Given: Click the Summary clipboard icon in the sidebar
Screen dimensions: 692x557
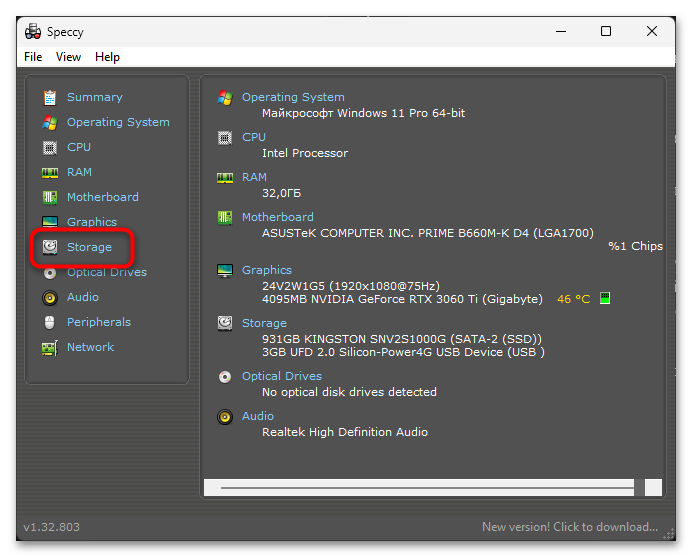Looking at the screenshot, I should pyautogui.click(x=50, y=98).
